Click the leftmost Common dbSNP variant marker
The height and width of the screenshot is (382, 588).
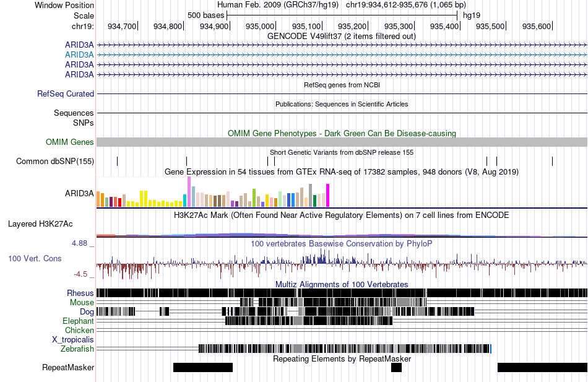click(x=118, y=162)
